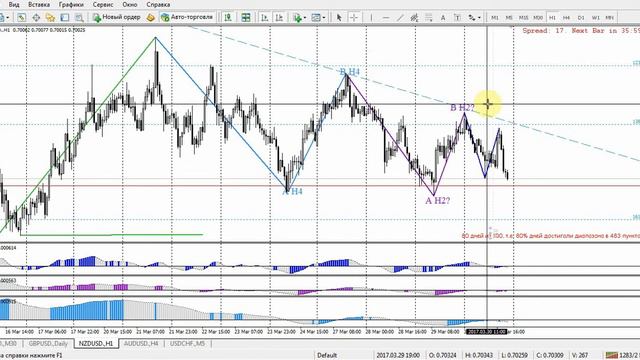640x360 pixels.
Task: Switch timeframe to M1
Action: [495, 18]
